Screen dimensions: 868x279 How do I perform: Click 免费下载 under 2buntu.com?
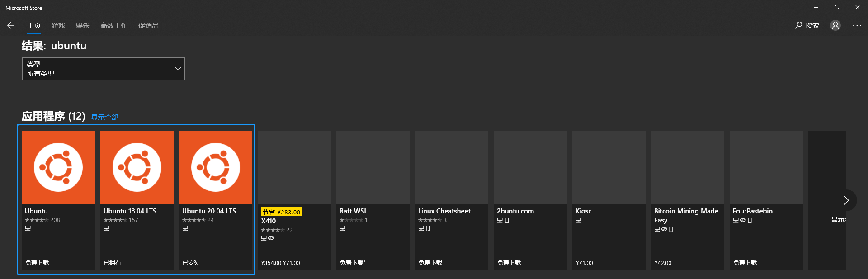point(509,263)
